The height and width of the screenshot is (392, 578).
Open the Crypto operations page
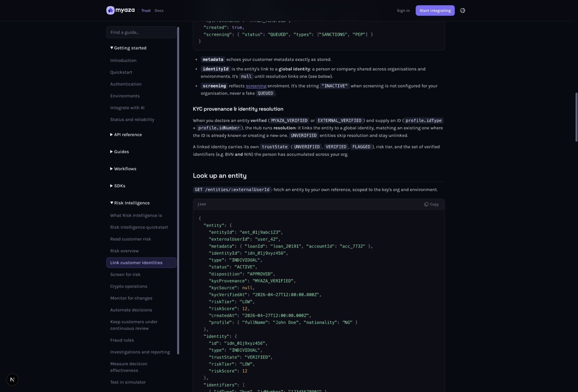(x=129, y=286)
